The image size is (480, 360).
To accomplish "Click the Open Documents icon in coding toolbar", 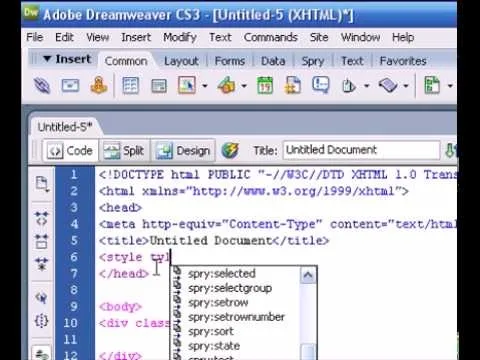I will 42,184.
